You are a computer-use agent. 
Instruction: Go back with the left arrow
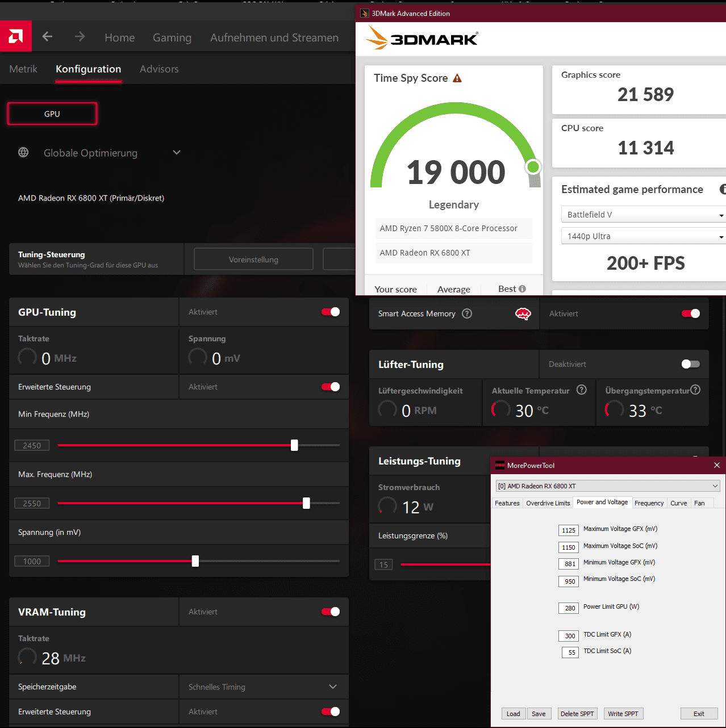[x=47, y=36]
